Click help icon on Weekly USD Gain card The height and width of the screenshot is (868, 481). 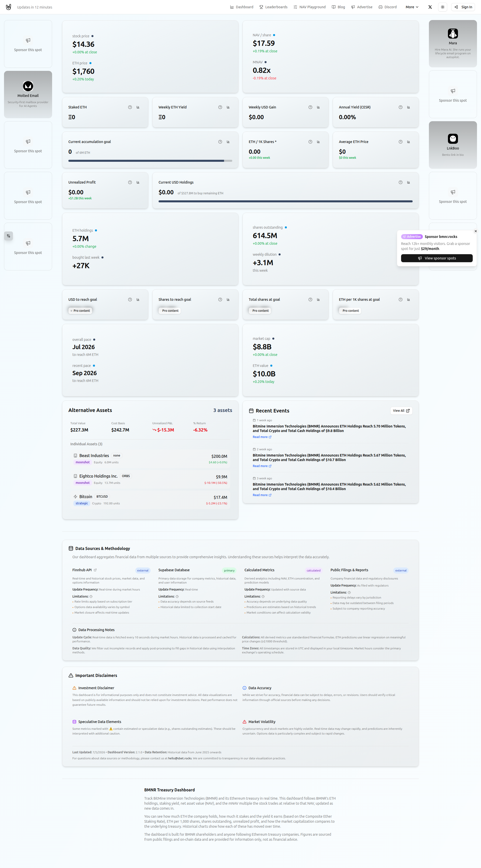pos(310,107)
